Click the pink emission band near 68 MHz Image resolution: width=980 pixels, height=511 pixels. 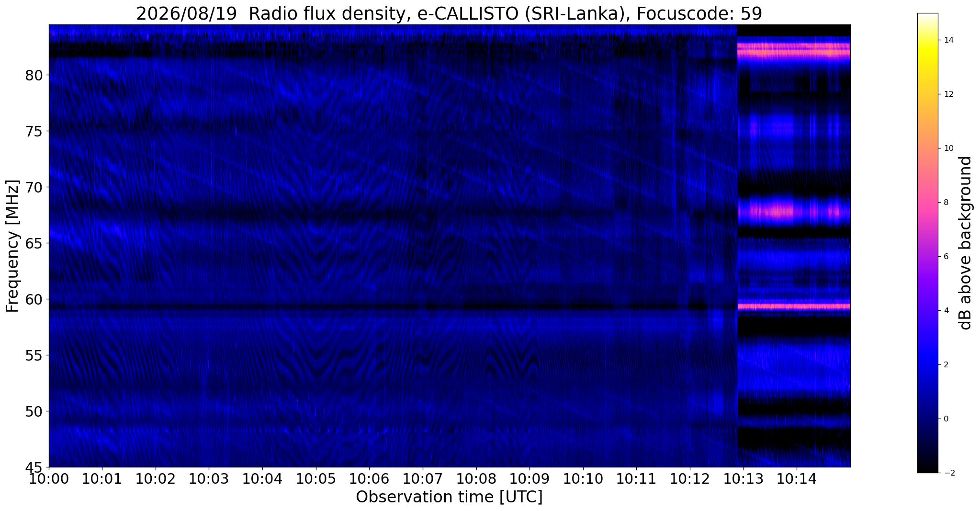click(x=794, y=211)
